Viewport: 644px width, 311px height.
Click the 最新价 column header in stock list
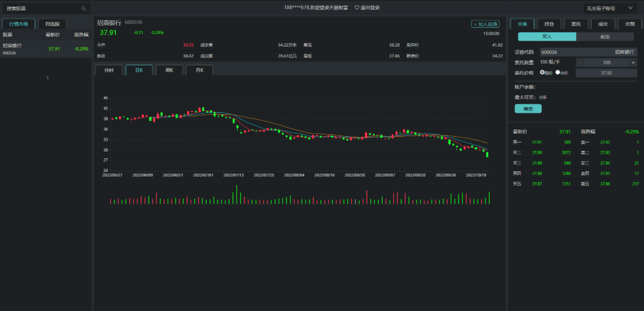pyautogui.click(x=52, y=35)
